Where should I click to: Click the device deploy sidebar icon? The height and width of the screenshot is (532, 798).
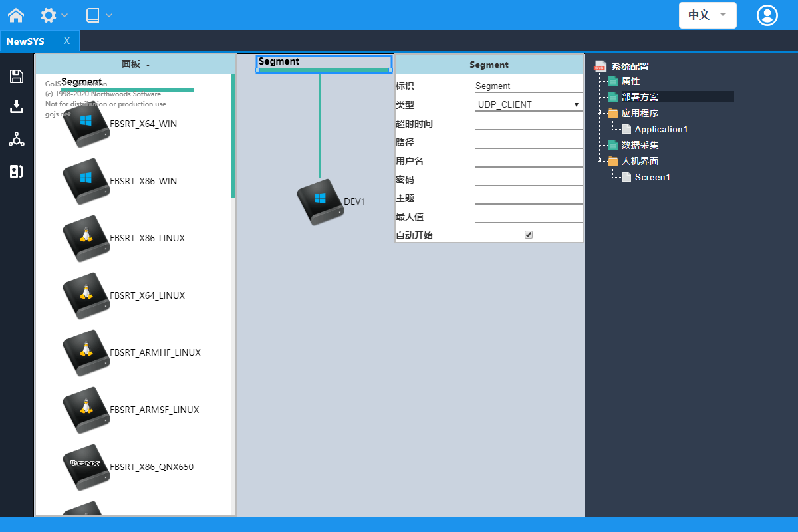click(17, 172)
